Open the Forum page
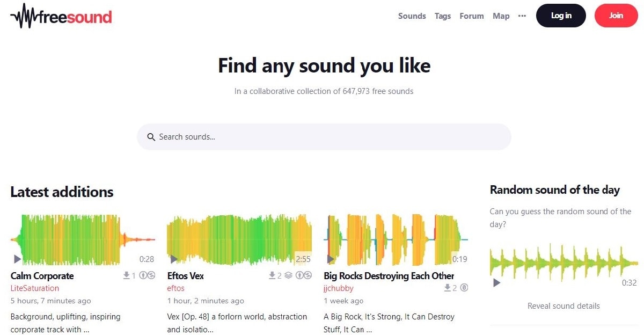Viewport: 644px width, 335px height. coord(472,16)
